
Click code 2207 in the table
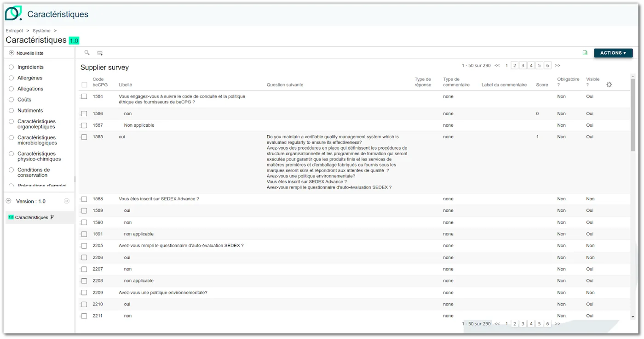(98, 269)
